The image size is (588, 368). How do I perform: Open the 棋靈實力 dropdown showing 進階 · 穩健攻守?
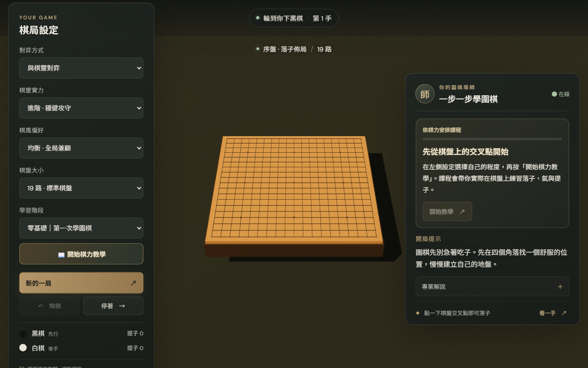(81, 108)
